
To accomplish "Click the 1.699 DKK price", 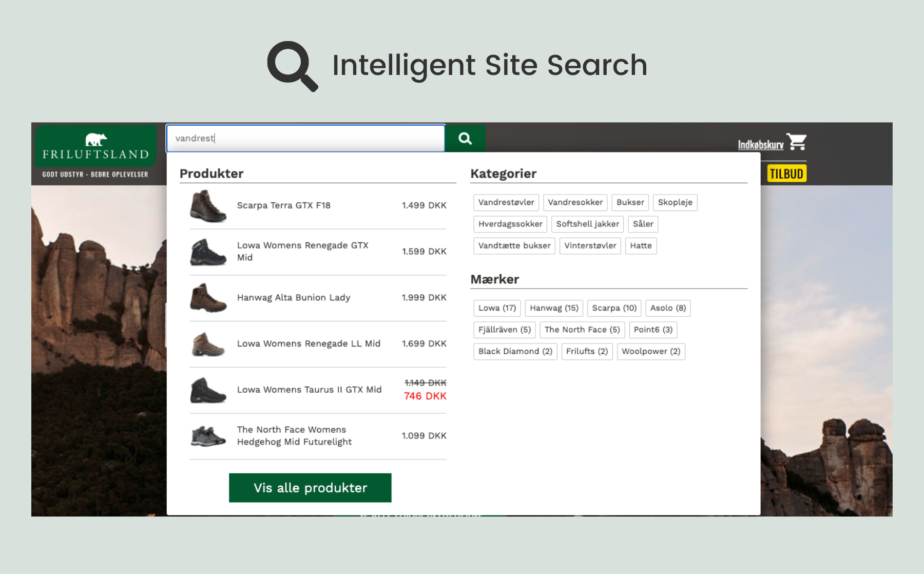I will click(424, 343).
